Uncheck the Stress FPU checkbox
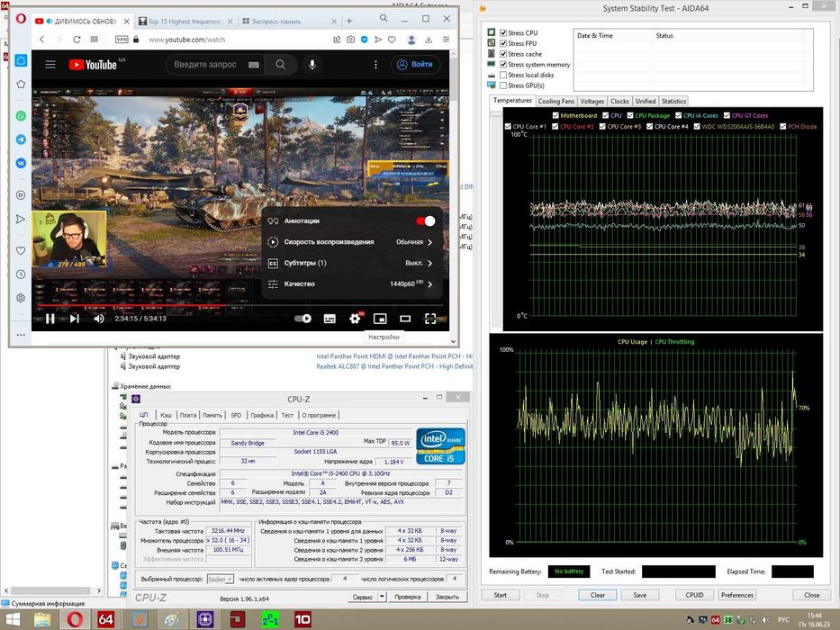840x630 pixels. [x=503, y=43]
